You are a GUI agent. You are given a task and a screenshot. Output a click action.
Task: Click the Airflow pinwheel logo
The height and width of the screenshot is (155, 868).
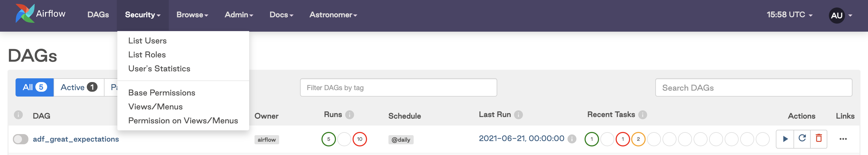(x=25, y=13)
